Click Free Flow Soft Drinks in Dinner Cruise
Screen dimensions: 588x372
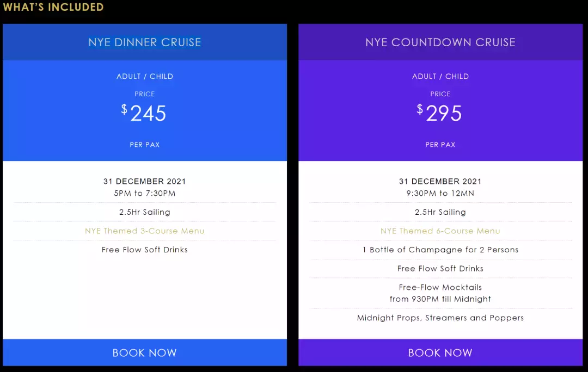144,250
